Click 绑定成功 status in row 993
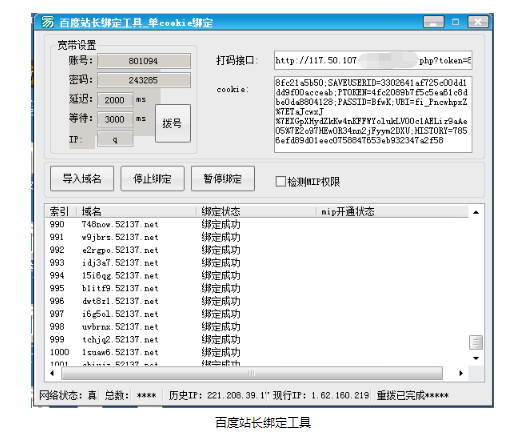Screen dimensions: 518x433 coord(221,263)
